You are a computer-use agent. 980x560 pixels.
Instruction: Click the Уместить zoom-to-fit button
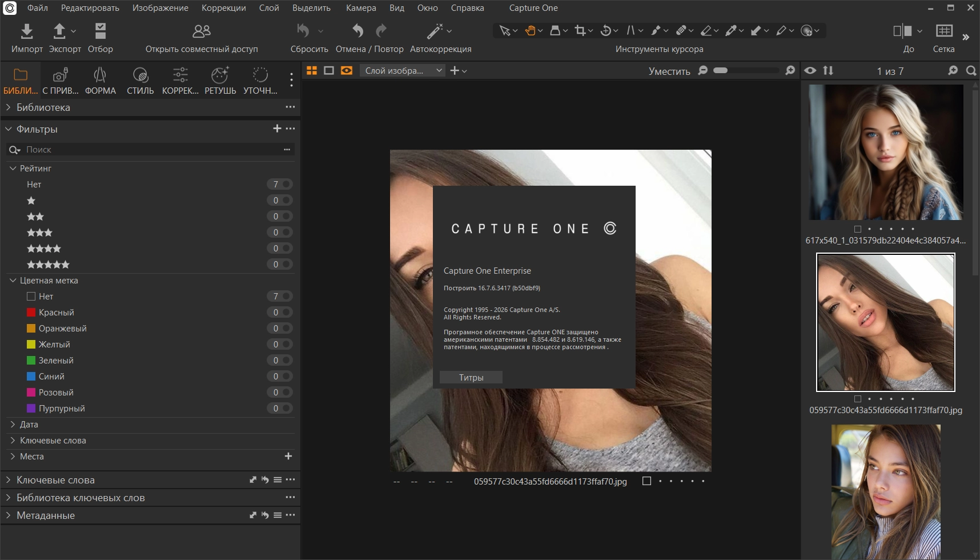tap(669, 71)
